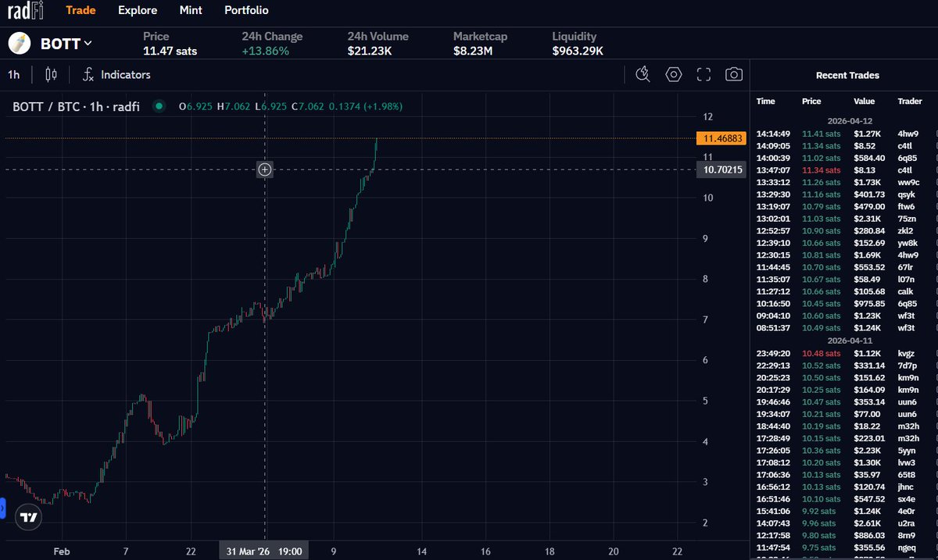Expand the BOTT token selector dropdown
The width and height of the screenshot is (938, 560).
(66, 44)
